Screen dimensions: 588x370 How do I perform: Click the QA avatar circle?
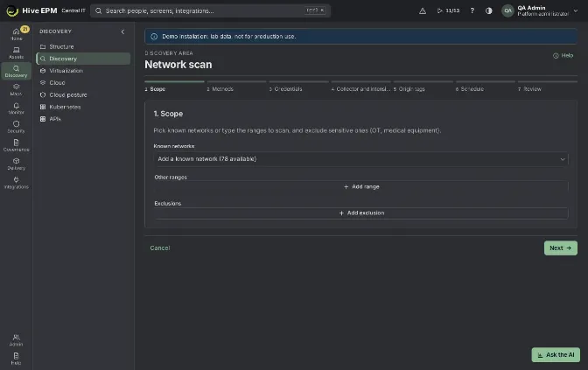pos(507,10)
